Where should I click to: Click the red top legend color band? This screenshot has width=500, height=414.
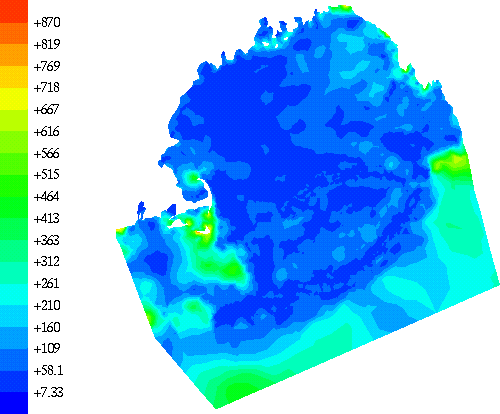click(x=14, y=11)
